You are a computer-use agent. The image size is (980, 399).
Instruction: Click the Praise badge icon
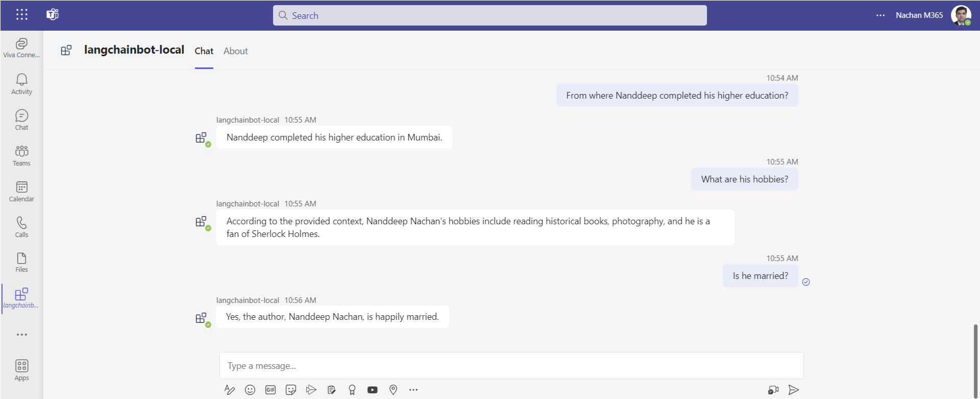(352, 390)
